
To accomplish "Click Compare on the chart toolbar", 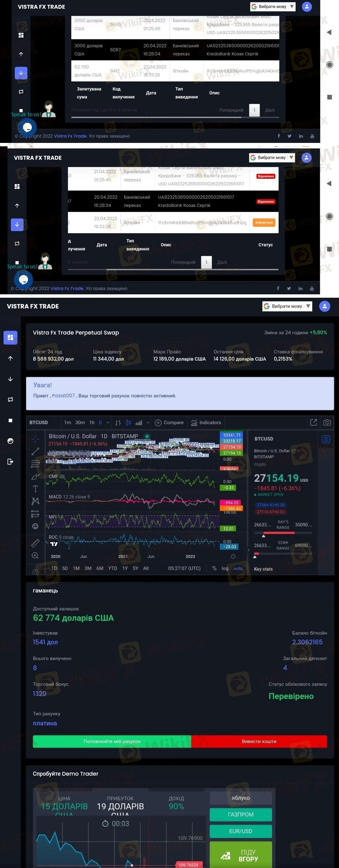I will click(169, 423).
